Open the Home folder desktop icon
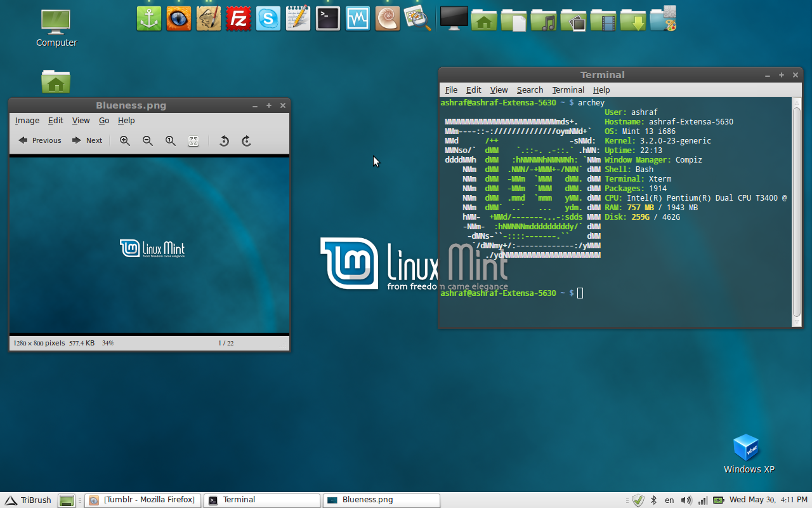Image resolution: width=812 pixels, height=508 pixels. 56,82
